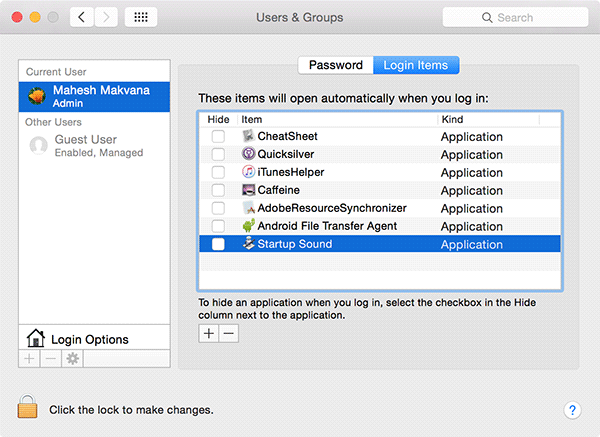Select Guest User in sidebar
600x437 pixels.
[84, 146]
